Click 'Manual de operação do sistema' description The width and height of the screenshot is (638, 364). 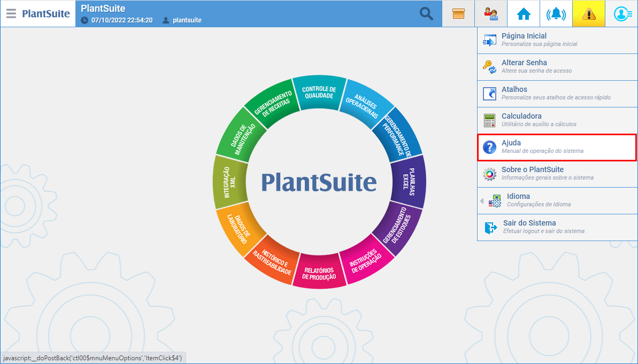[x=542, y=151]
